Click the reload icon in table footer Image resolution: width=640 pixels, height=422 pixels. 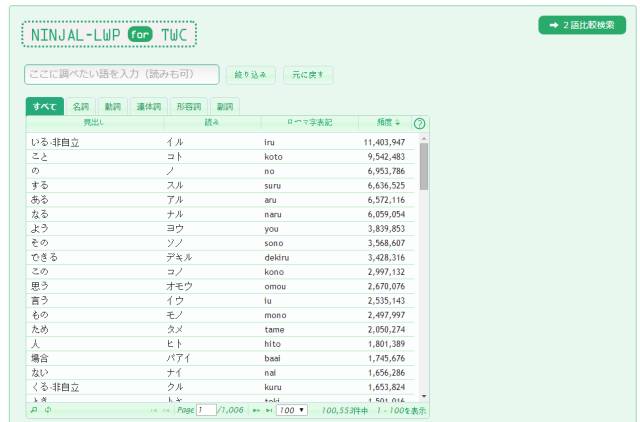point(48,410)
